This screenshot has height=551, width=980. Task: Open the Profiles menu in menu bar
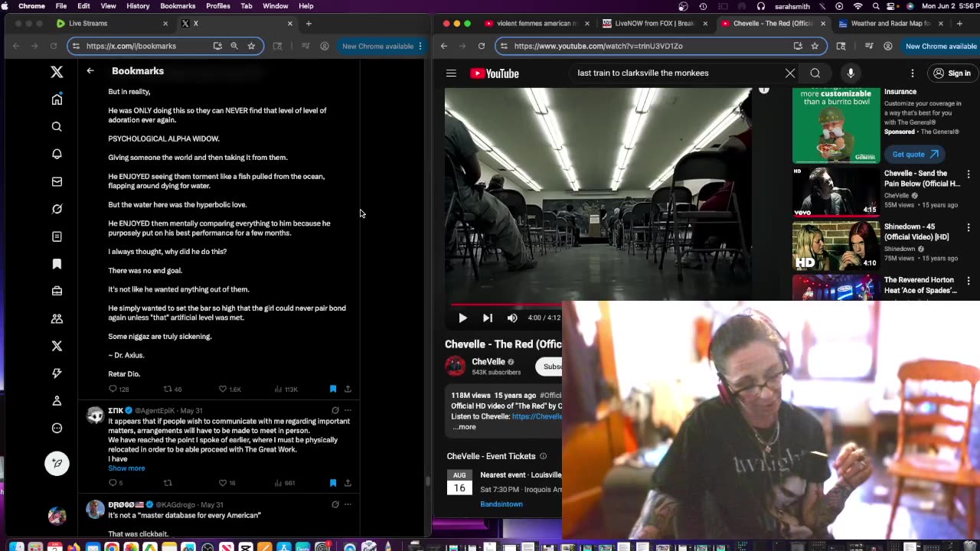point(218,6)
